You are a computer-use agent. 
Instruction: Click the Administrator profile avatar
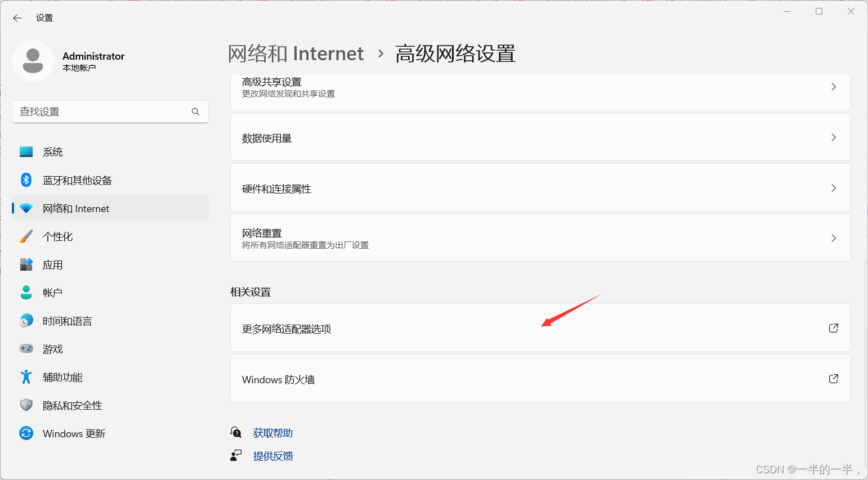(x=33, y=61)
